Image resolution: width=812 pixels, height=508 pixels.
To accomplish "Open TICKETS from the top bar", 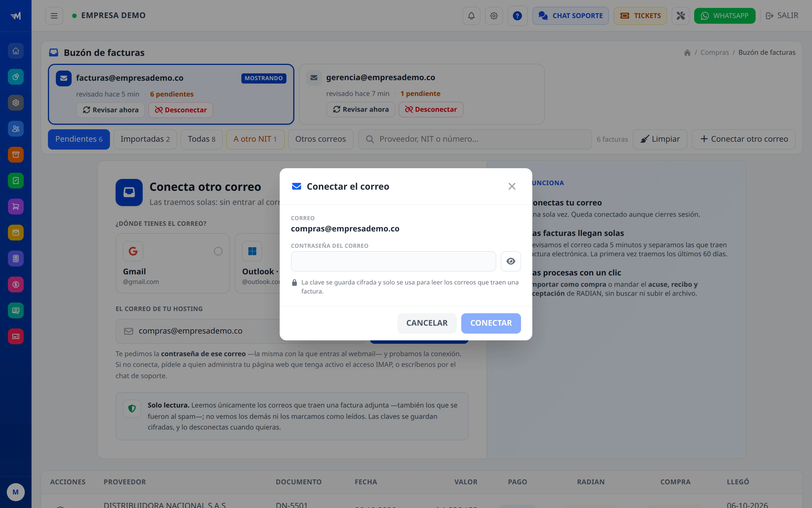I will click(640, 16).
